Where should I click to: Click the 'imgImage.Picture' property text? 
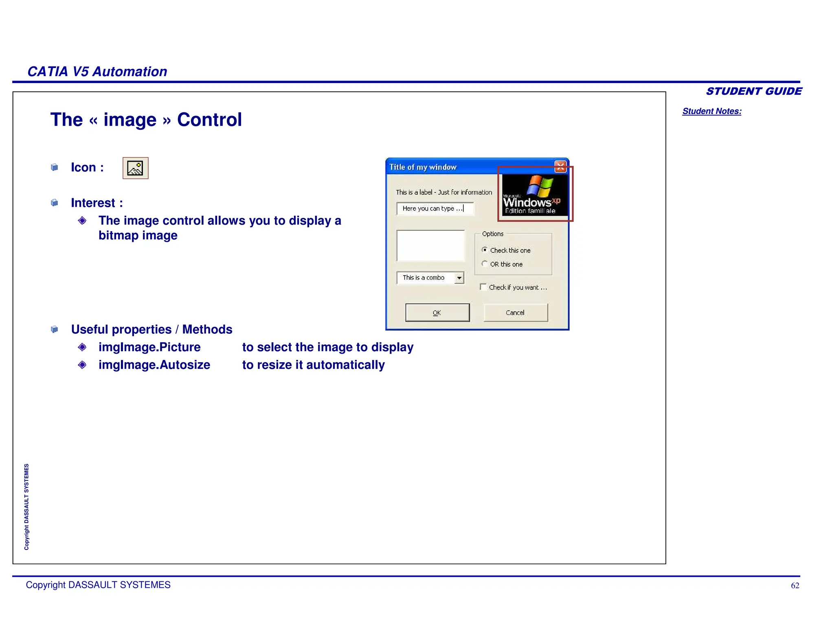[149, 347]
